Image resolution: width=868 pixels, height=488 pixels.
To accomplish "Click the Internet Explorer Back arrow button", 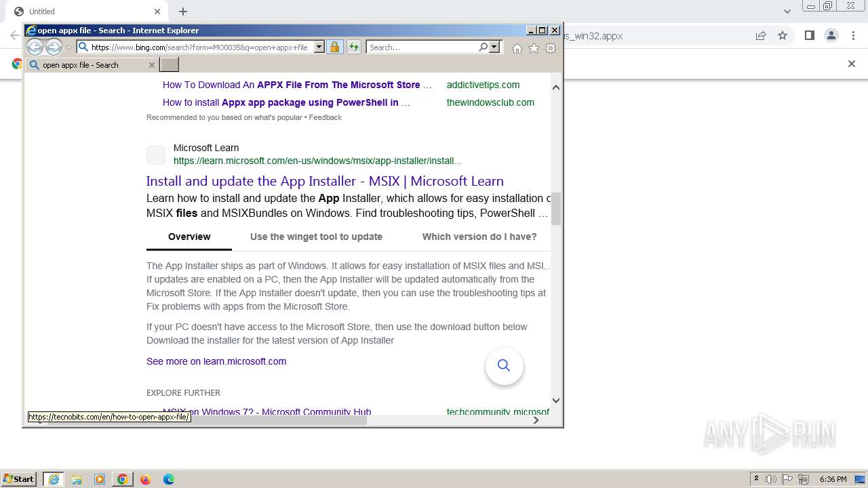I will click(35, 47).
